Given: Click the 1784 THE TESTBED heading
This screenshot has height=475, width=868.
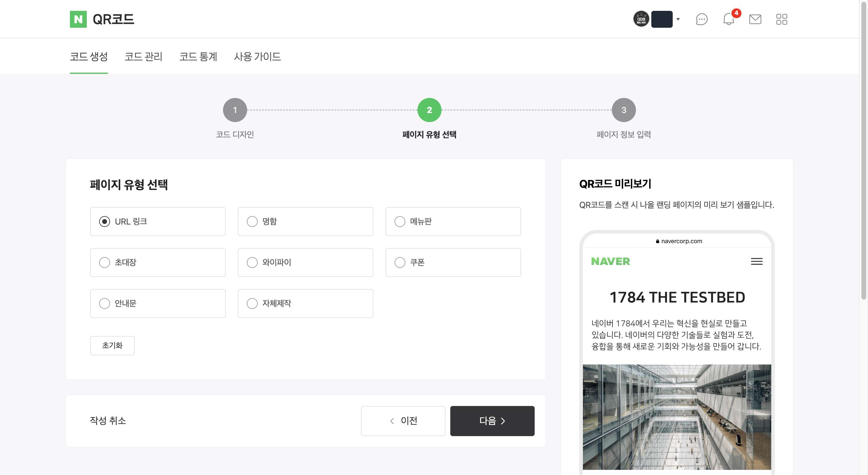Looking at the screenshot, I should tap(677, 297).
